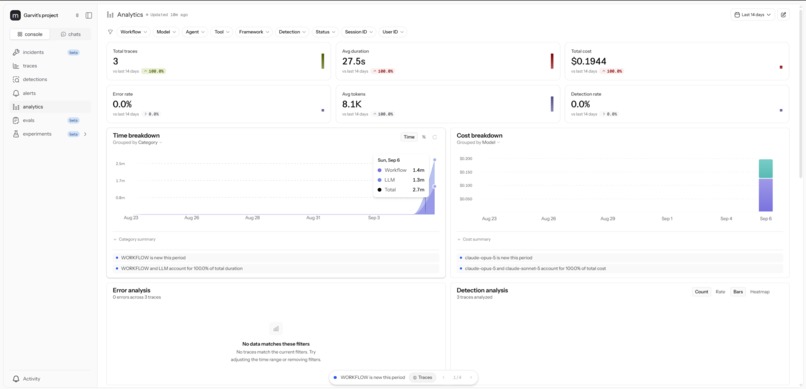Image resolution: width=806 pixels, height=389 pixels.
Task: Click insight "claude-opus-5 is new this period"
Action: [x=619, y=258]
